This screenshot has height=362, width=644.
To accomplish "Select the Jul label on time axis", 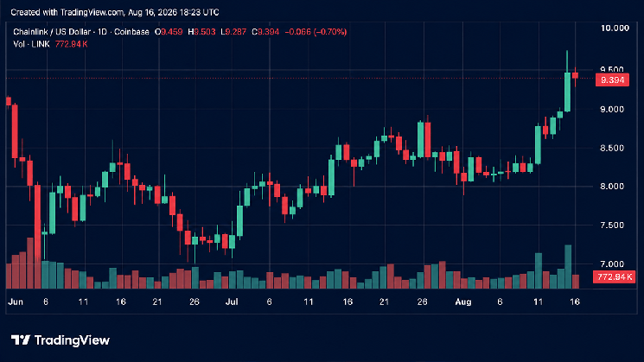I will (x=232, y=302).
